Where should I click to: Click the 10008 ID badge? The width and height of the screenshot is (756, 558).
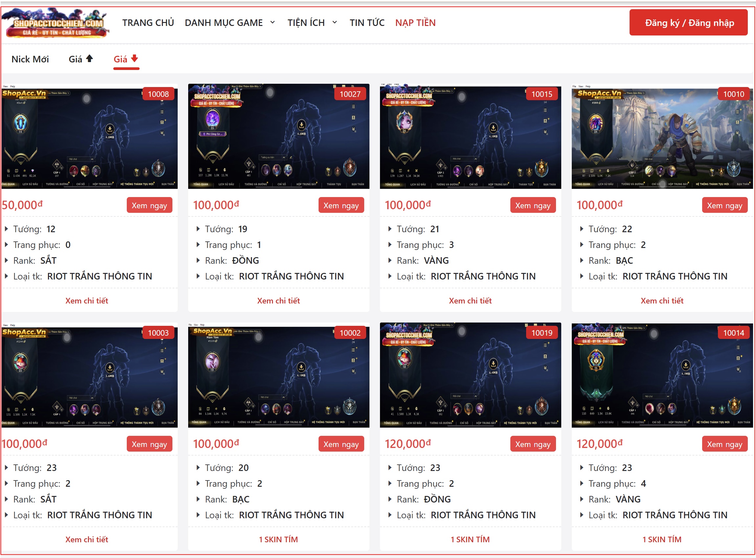[158, 94]
